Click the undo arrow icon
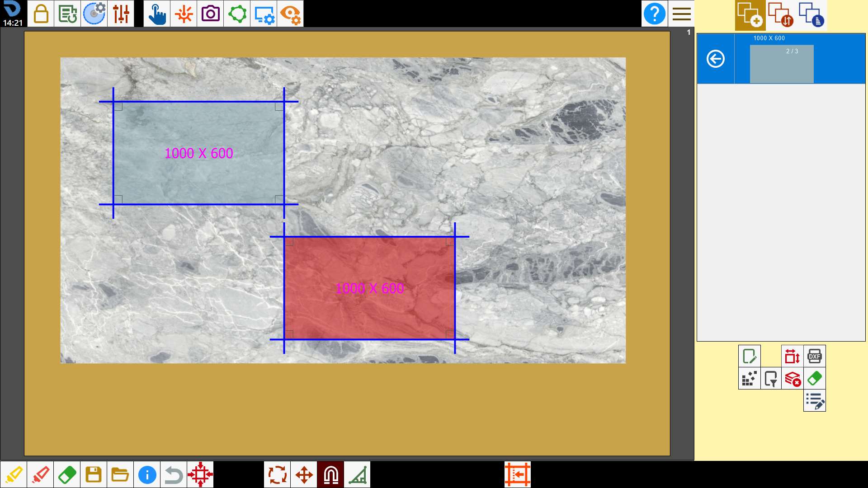Viewport: 868px width, 488px height. (x=174, y=474)
